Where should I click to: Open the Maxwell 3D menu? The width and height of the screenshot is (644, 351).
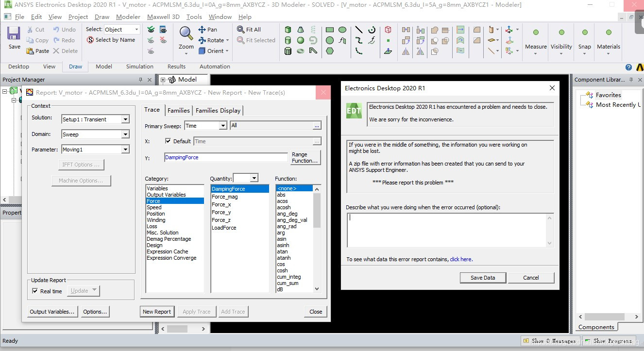click(x=163, y=17)
